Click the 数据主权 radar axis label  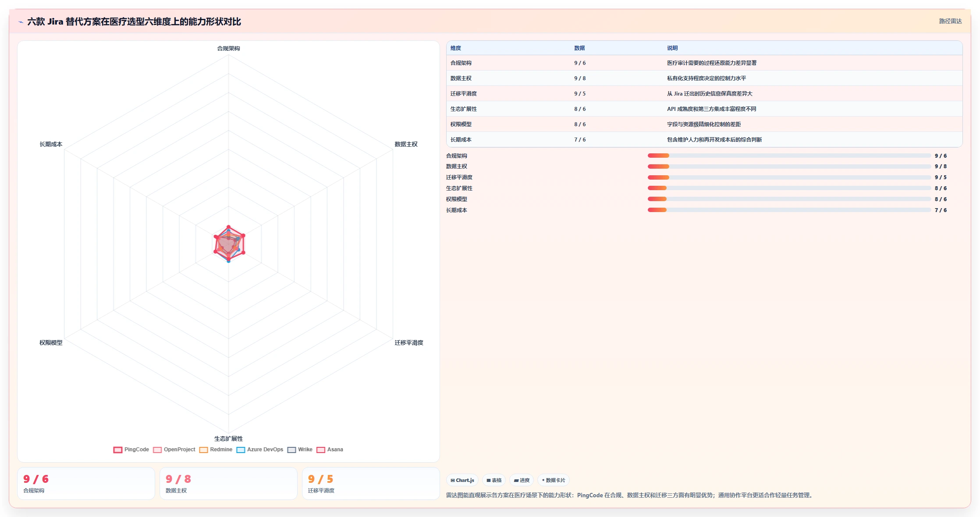(406, 144)
